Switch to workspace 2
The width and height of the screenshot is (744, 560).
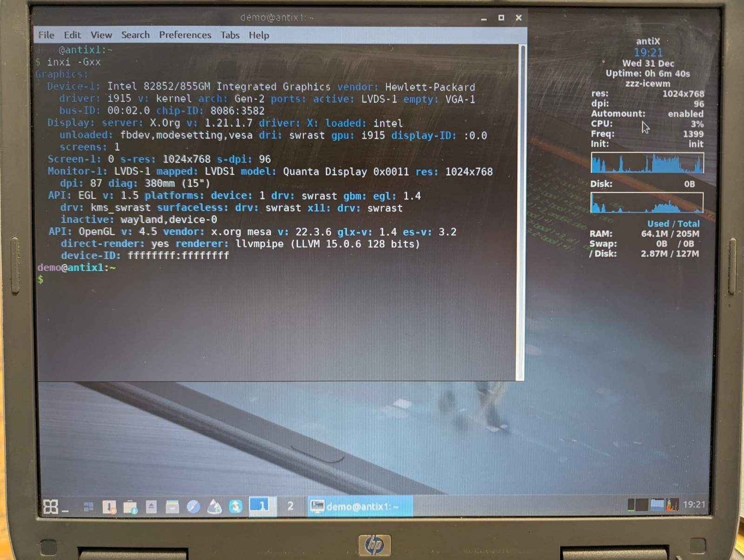(290, 506)
